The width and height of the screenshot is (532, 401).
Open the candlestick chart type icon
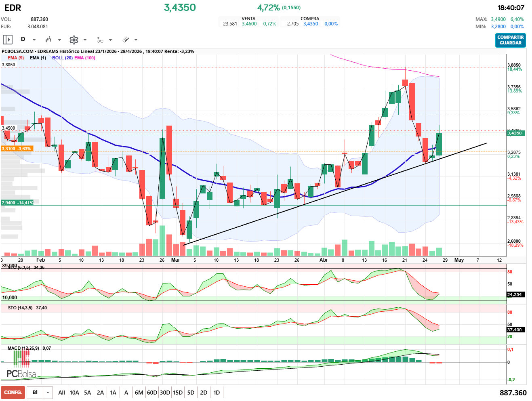tap(48, 40)
